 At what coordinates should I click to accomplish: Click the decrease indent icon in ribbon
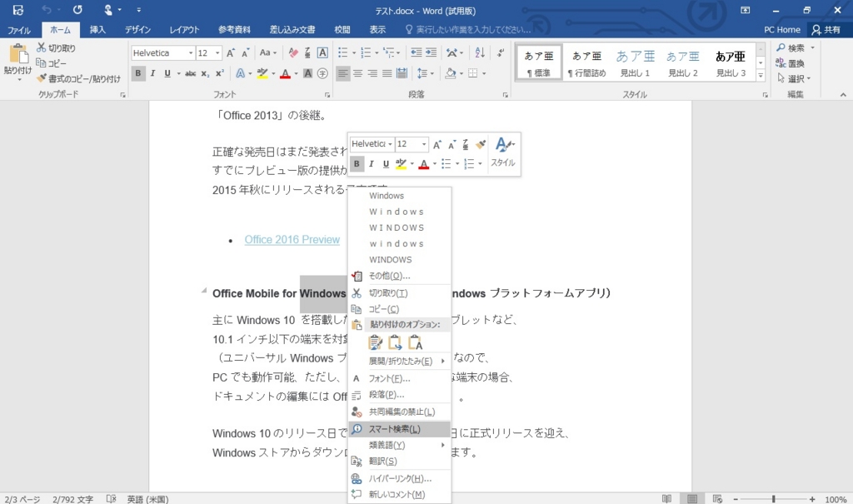[417, 52]
